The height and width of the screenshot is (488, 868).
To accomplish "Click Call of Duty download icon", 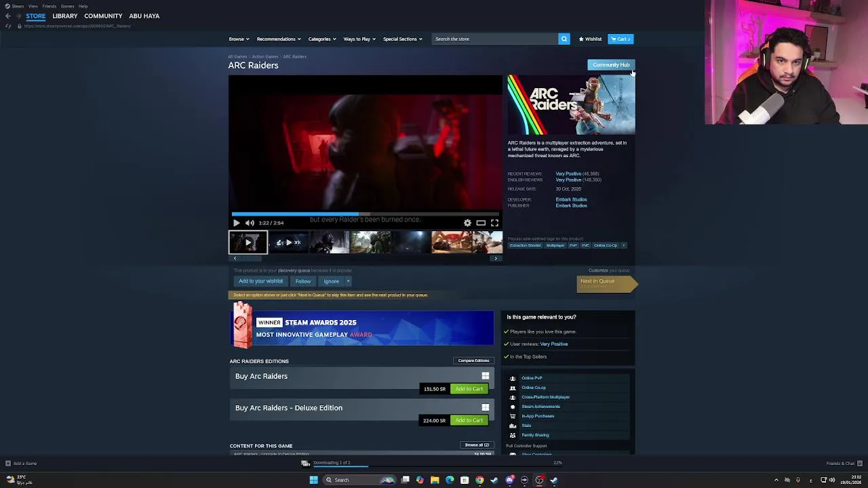I will 305,464.
